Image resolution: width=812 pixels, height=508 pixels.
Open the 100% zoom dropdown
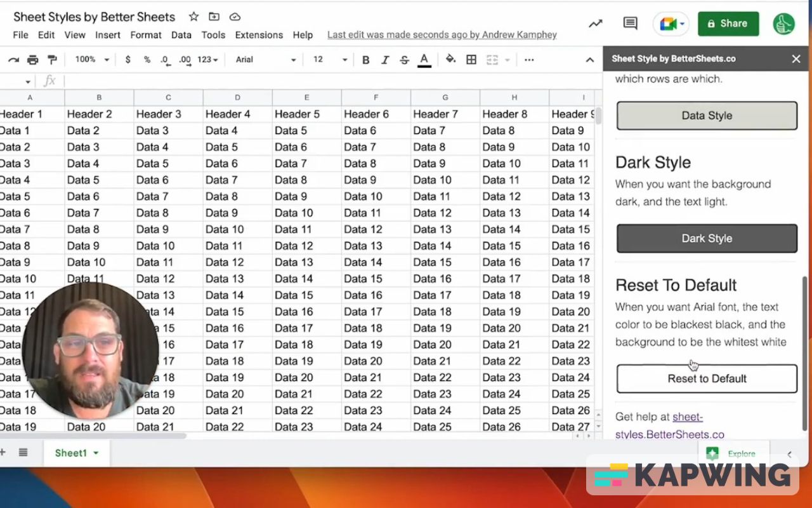pos(92,60)
